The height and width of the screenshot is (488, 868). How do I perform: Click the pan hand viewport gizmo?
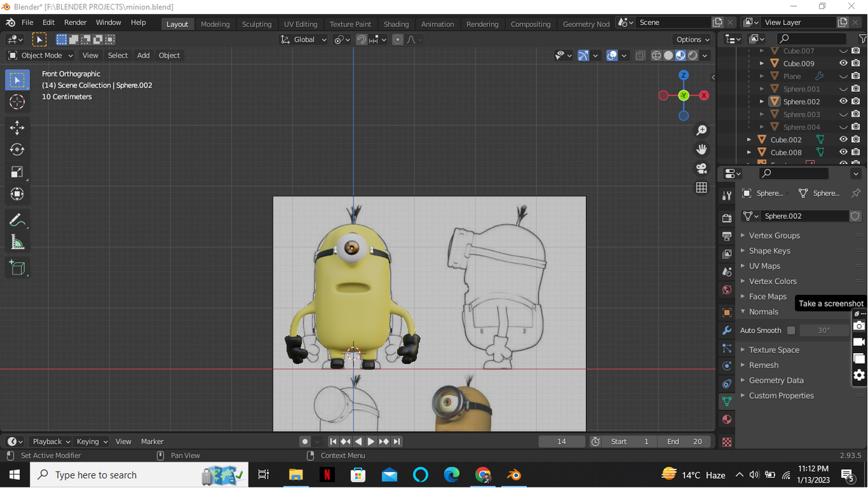(x=701, y=149)
